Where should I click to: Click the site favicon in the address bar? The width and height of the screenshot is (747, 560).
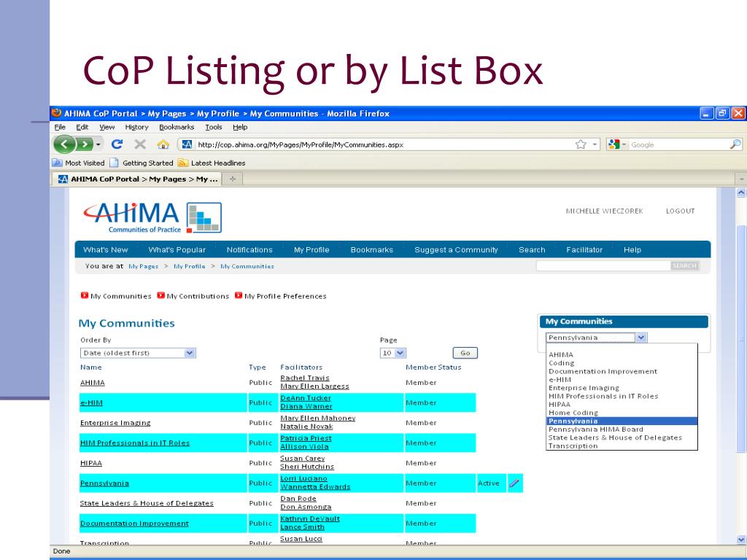(187, 145)
